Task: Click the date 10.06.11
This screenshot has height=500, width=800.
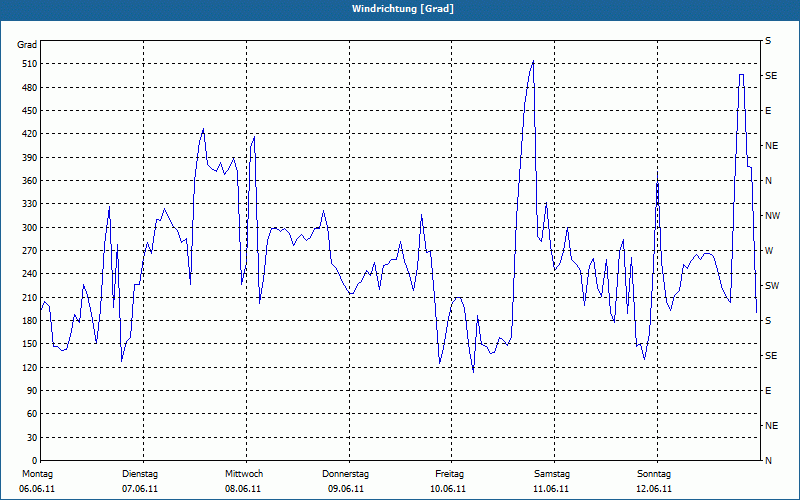Action: pyautogui.click(x=448, y=489)
